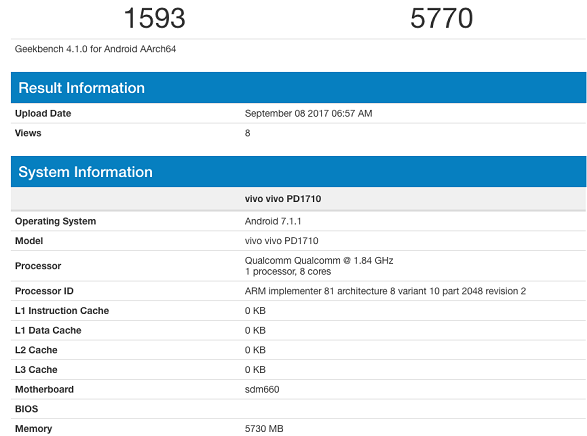This screenshot has height=436, width=587.
Task: Select the ARM implementer 81 processor ID text
Action: click(x=385, y=291)
